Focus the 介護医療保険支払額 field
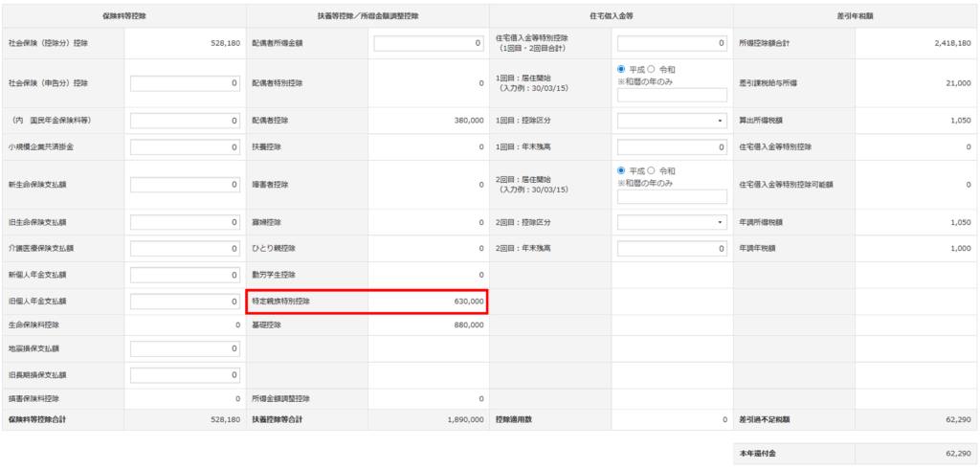The height and width of the screenshot is (470, 980). [185, 248]
